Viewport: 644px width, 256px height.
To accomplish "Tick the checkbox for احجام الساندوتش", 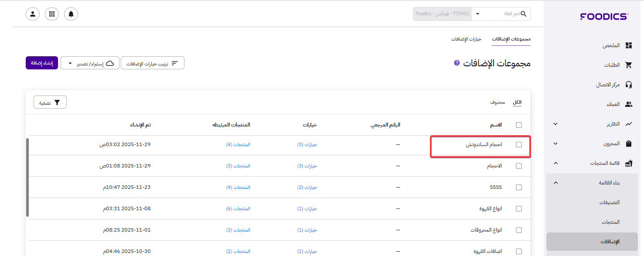I will (519, 144).
